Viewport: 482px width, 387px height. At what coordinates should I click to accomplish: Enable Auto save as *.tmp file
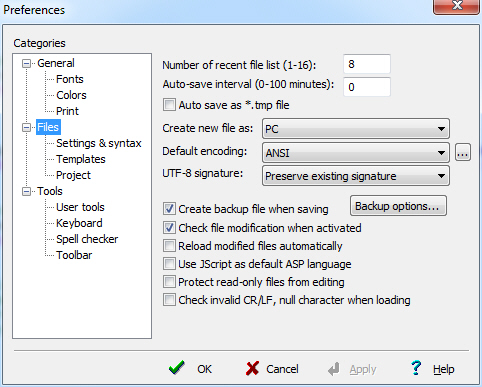pos(169,105)
